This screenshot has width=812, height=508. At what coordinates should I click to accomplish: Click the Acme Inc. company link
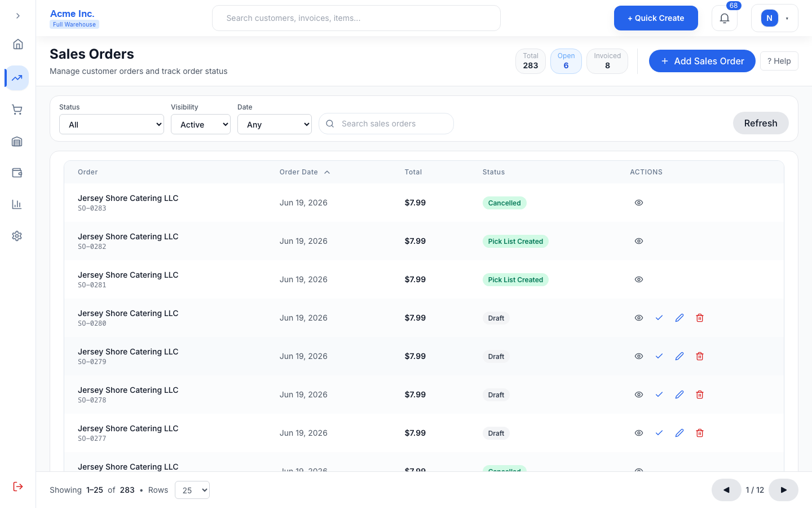tap(72, 14)
